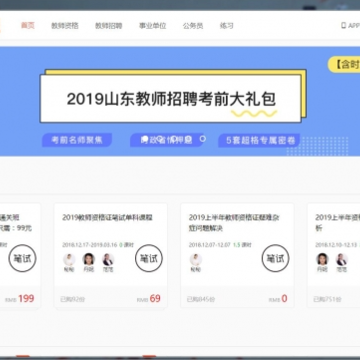
Task: Open the 教师招聘 menu item
Action: click(x=109, y=26)
